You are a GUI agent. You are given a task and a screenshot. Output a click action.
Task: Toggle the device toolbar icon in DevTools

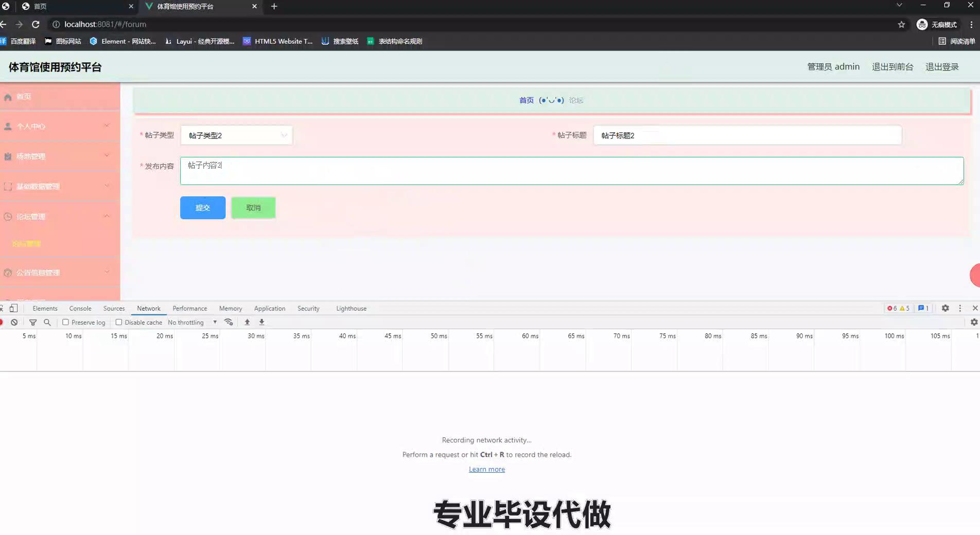pos(14,308)
